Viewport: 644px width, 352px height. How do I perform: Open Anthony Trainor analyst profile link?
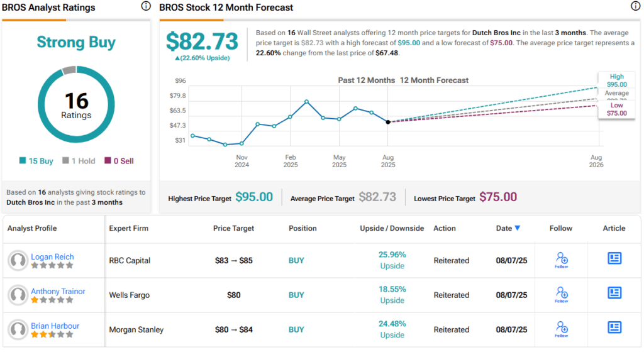pyautogui.click(x=58, y=291)
